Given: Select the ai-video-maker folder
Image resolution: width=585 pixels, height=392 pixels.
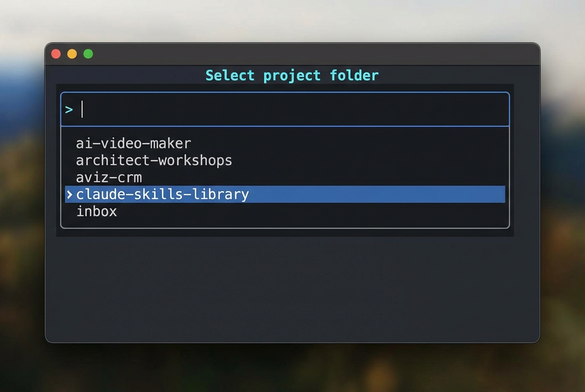Looking at the screenshot, I should 133,143.
